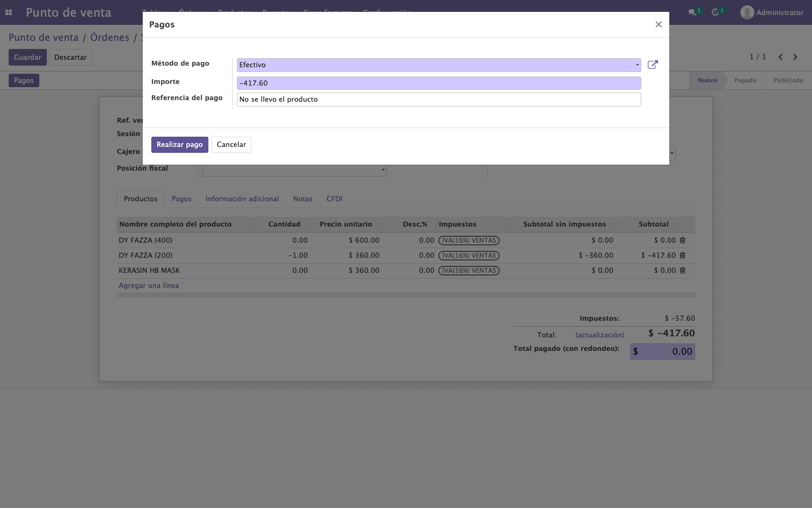Click Agregar una línea link

149,286
